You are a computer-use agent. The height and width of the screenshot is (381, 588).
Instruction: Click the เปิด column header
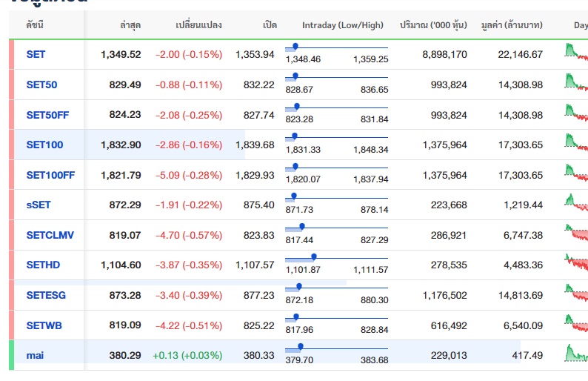(270, 25)
